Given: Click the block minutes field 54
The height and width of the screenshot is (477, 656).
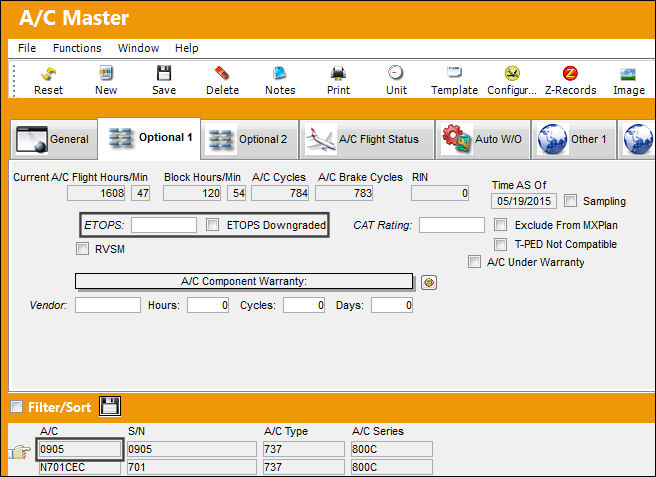Looking at the screenshot, I should click(x=236, y=193).
